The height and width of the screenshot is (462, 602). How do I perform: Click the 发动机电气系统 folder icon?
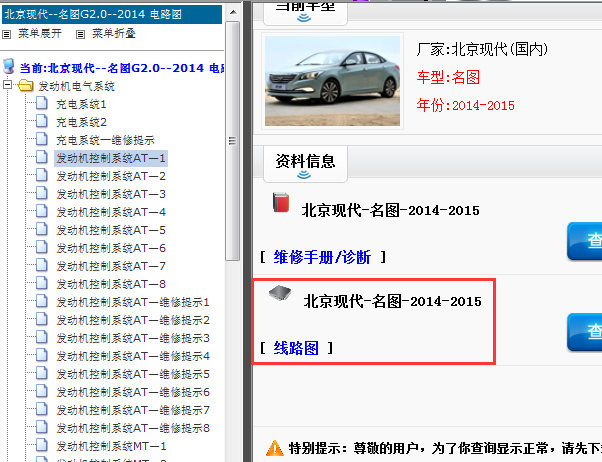(26, 85)
